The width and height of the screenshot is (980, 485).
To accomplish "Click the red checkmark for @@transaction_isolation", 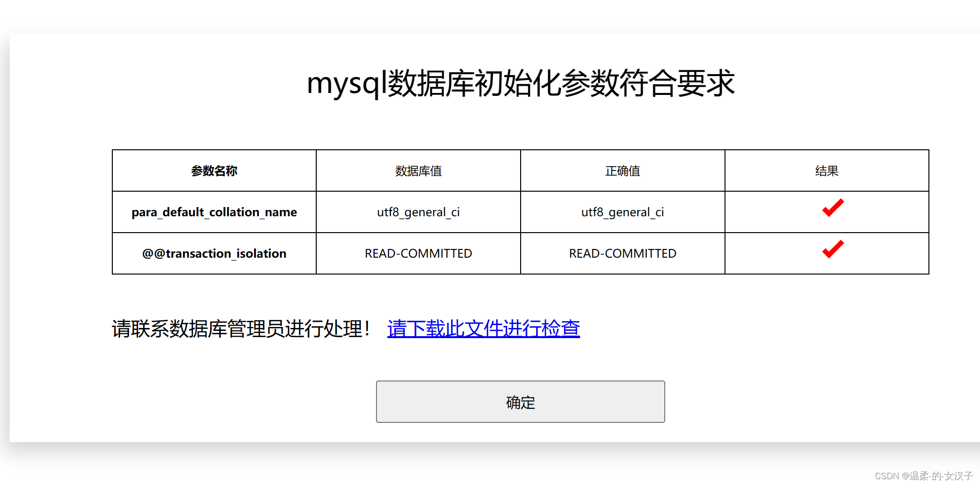I will [x=832, y=249].
